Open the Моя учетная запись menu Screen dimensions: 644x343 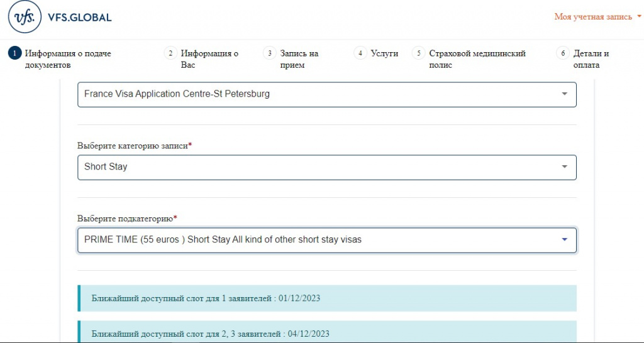[x=597, y=17]
